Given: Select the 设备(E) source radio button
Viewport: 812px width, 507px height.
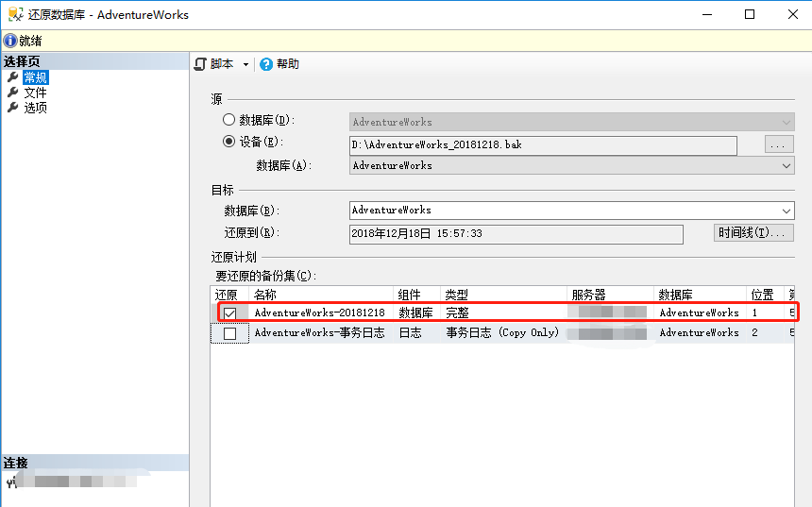Looking at the screenshot, I should coord(228,142).
